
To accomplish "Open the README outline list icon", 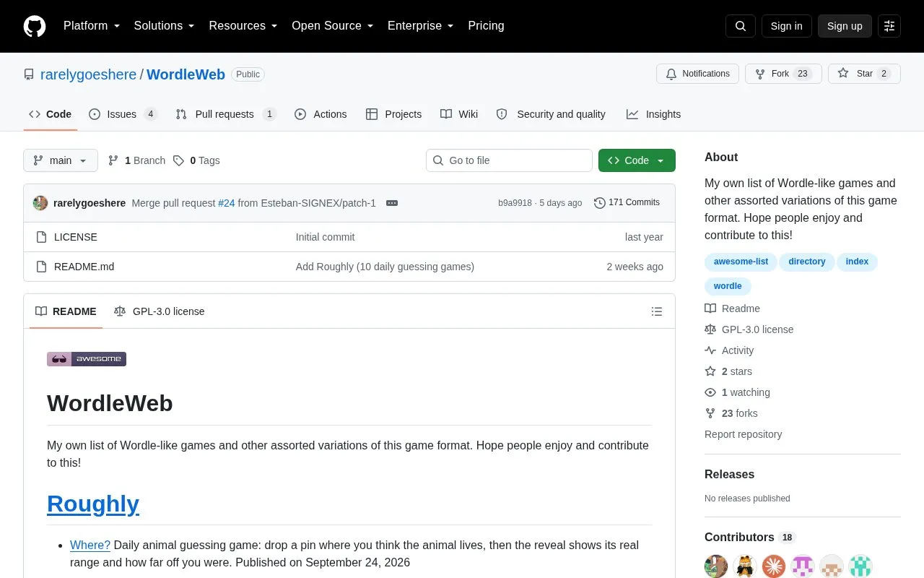I will tap(657, 311).
